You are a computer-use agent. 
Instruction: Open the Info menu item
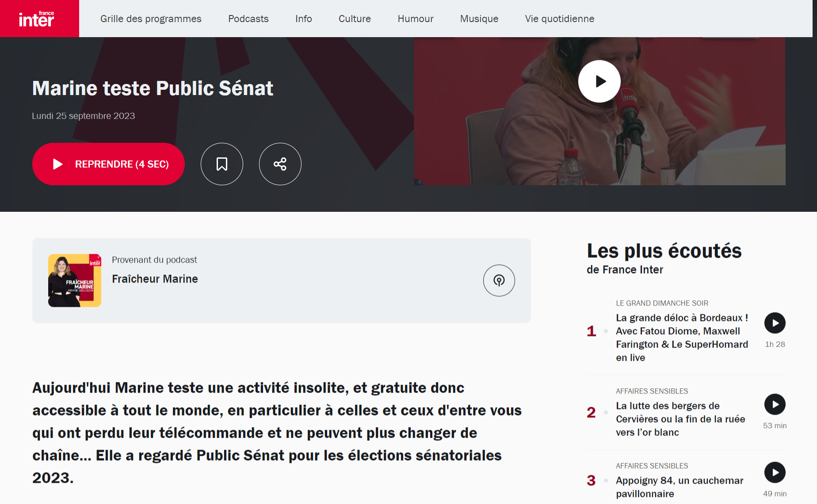304,19
